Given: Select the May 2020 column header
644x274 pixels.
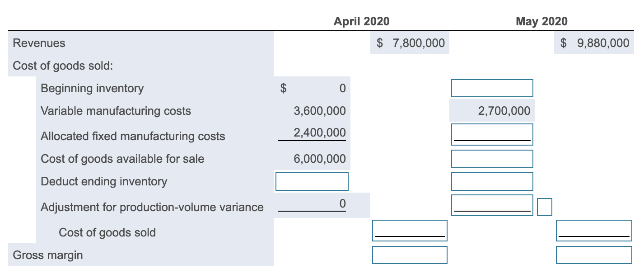Looking at the screenshot, I should tap(541, 21).
